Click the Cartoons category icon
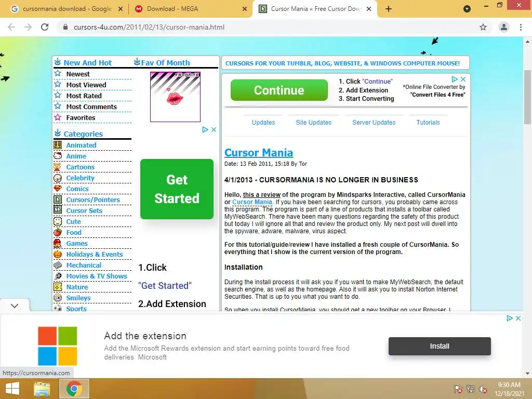This screenshot has width=532, height=399. pos(58,167)
